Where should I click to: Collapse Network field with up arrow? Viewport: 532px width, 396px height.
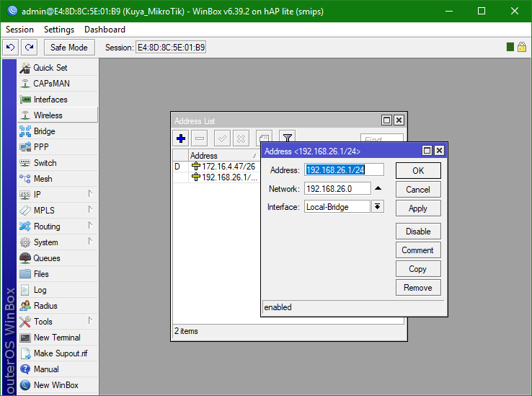[378, 188]
